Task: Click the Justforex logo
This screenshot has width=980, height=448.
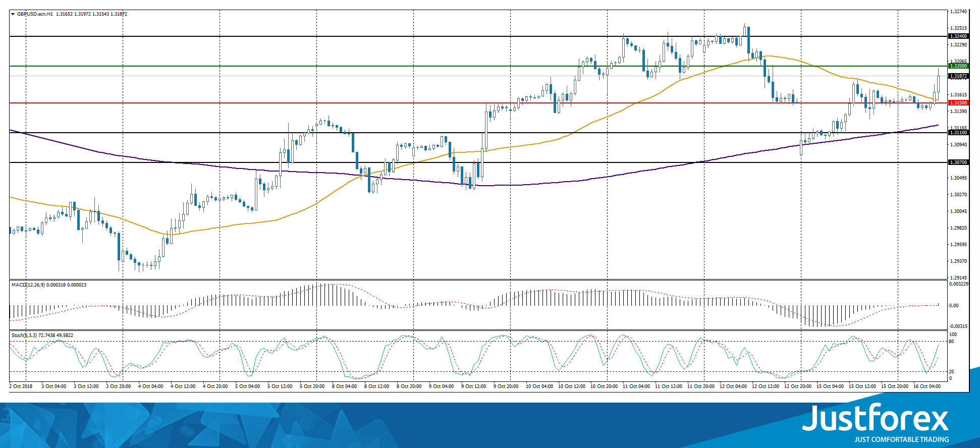Action: 876,418
